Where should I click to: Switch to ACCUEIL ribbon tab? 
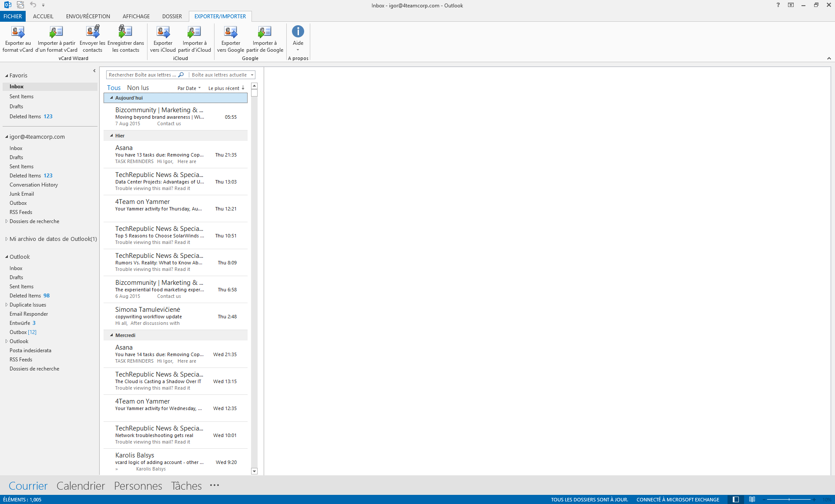point(43,16)
